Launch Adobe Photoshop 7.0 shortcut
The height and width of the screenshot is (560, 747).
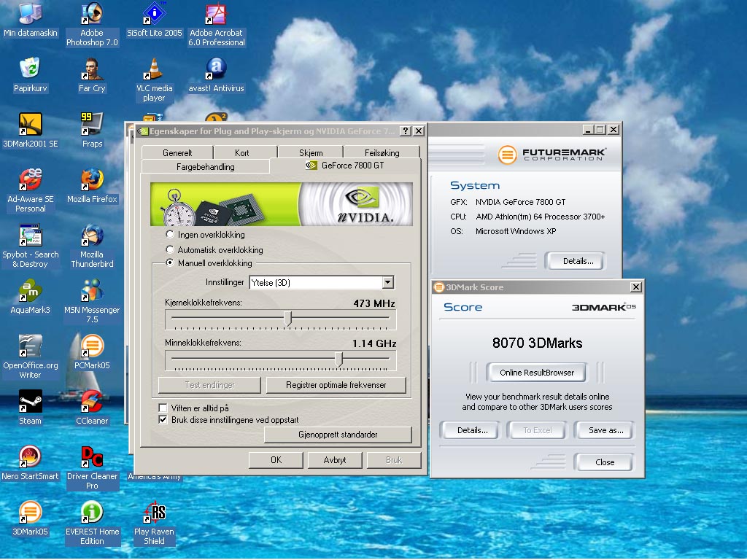pos(92,24)
